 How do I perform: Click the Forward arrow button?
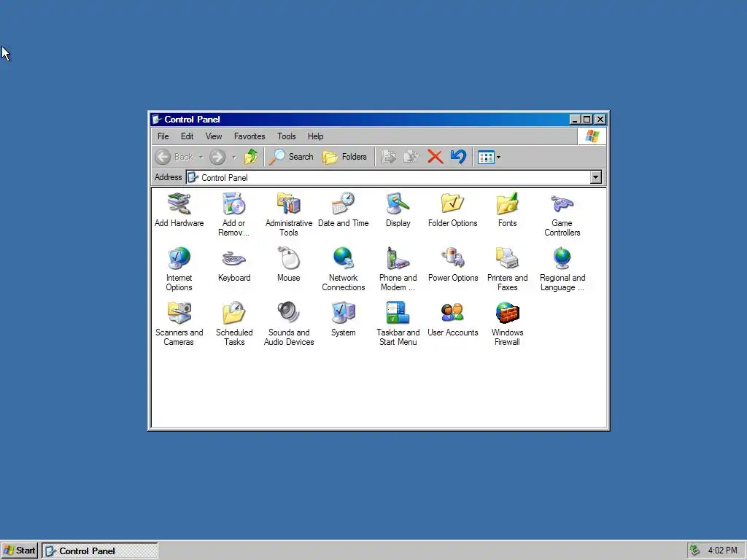pyautogui.click(x=217, y=157)
